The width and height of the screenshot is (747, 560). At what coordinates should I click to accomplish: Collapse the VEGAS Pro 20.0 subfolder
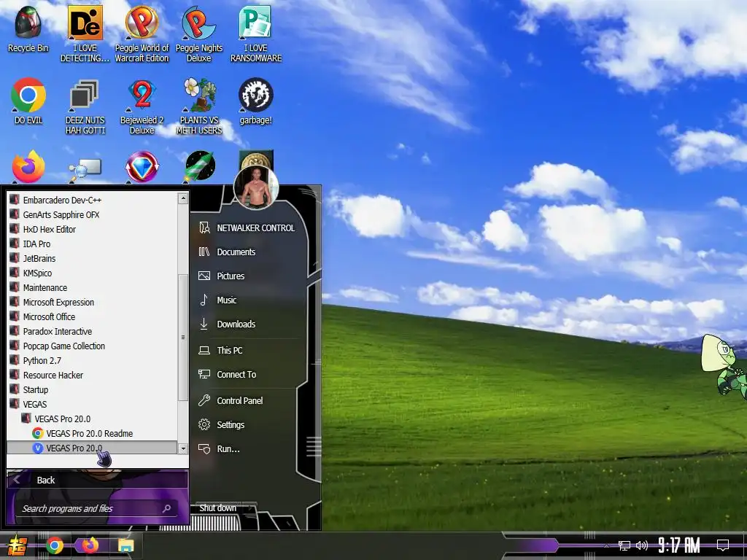[92, 419]
